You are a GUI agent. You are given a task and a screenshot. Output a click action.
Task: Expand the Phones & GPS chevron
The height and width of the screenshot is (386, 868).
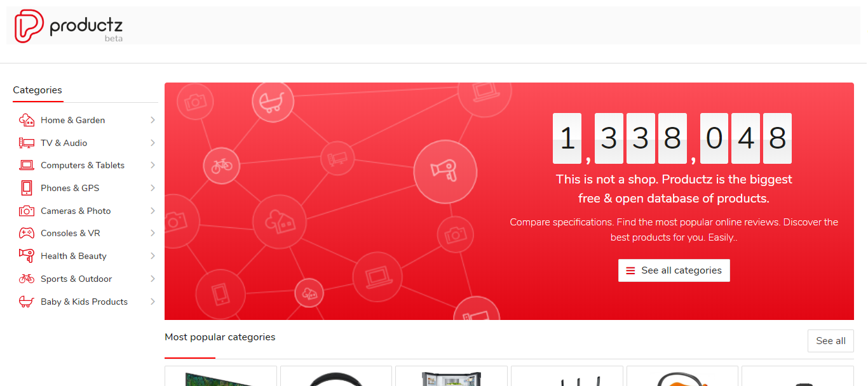pyautogui.click(x=153, y=188)
